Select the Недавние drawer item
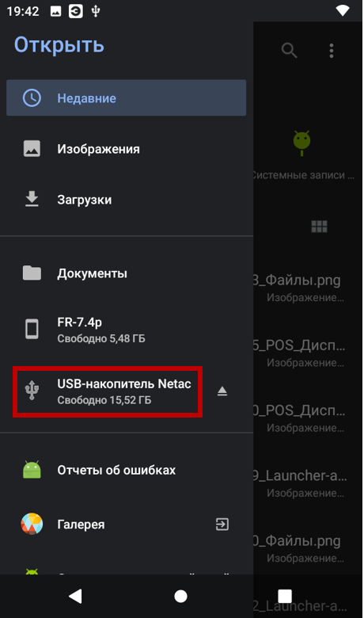Screen dimensions: 364x618 click(127, 97)
